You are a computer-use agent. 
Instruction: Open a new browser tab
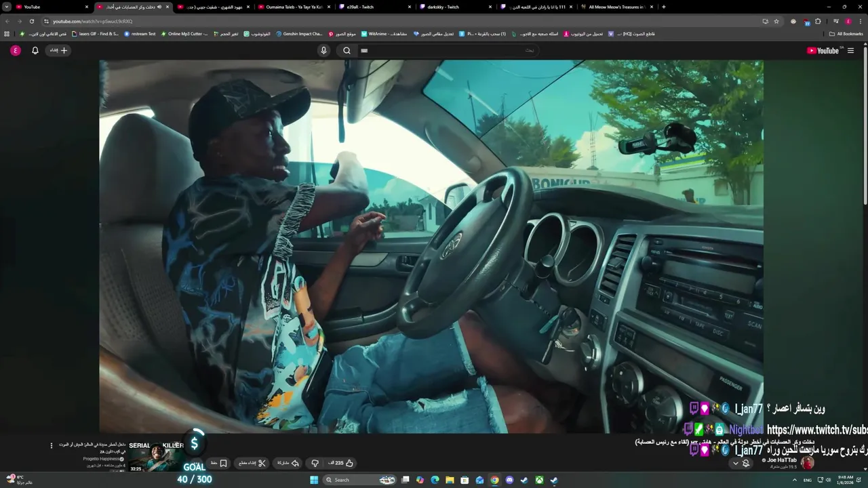coord(663,7)
